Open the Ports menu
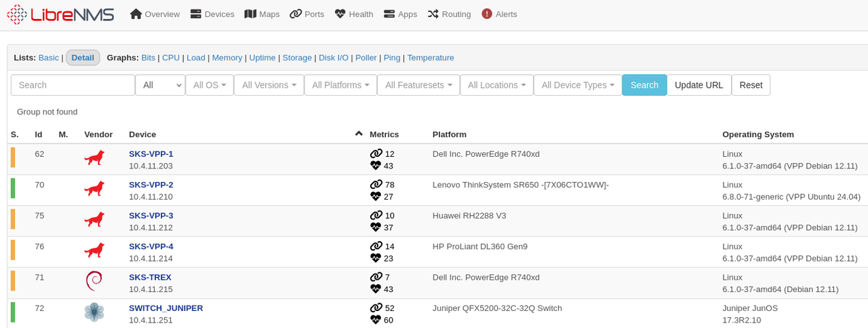 click(x=307, y=14)
